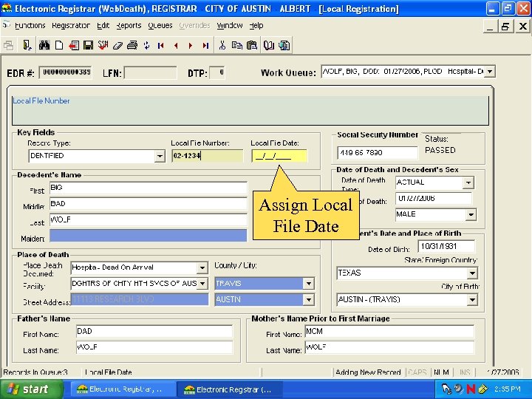
Task: Switch to first Electronic Registrar taskbar button
Action: (x=122, y=389)
